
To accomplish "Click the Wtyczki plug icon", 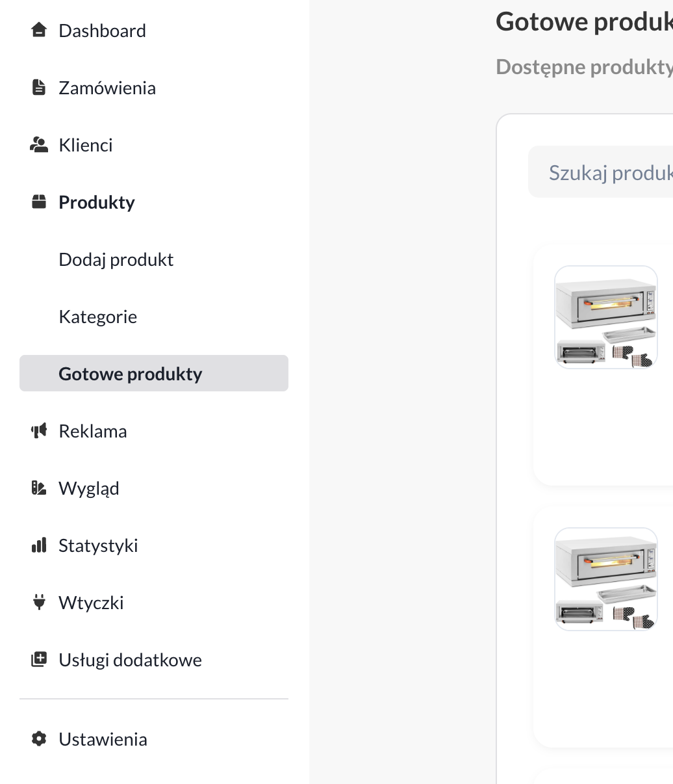I will tap(39, 602).
